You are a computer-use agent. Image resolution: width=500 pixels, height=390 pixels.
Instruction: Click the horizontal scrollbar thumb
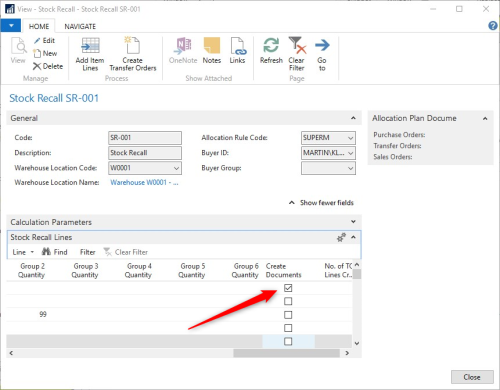(286, 353)
